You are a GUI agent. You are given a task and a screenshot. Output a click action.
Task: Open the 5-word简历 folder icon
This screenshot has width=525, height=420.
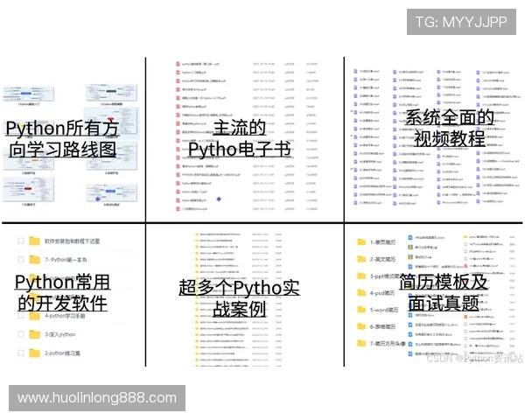tap(361, 309)
